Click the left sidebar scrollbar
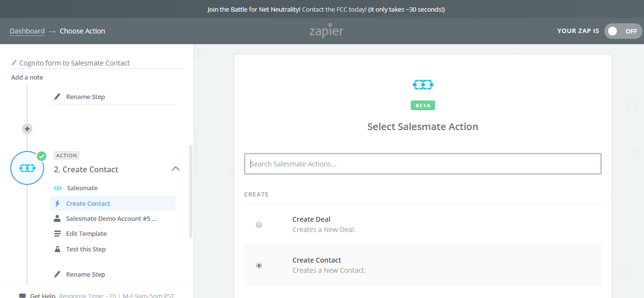The height and width of the screenshot is (298, 644). tap(191, 192)
